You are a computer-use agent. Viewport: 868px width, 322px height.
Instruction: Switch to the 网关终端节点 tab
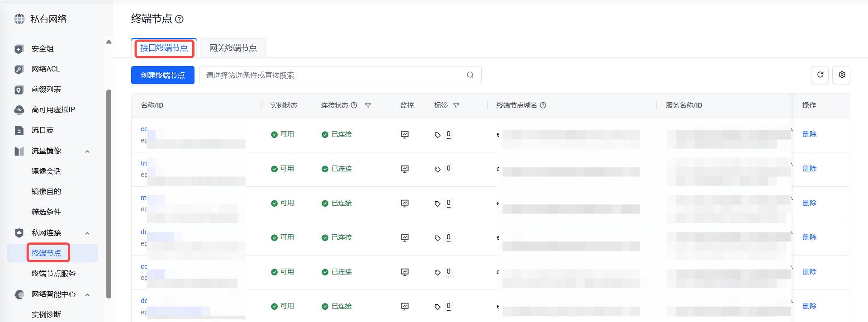(233, 48)
